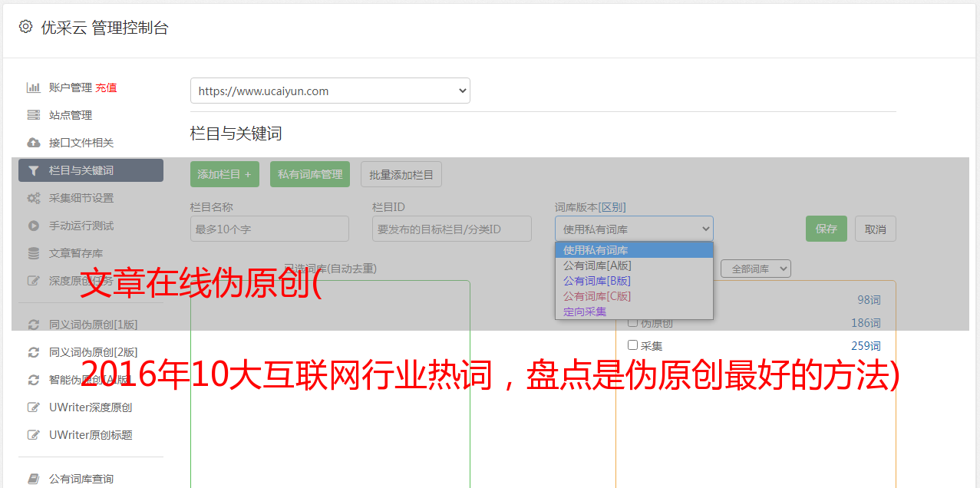Click the 栏目与关键词 page heading
The height and width of the screenshot is (488, 980).
[236, 134]
